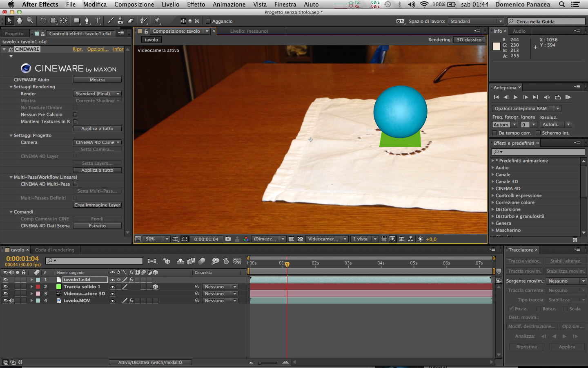Select the Clone Stamp tool
Image resolution: width=588 pixels, height=368 pixels.
coord(120,20)
